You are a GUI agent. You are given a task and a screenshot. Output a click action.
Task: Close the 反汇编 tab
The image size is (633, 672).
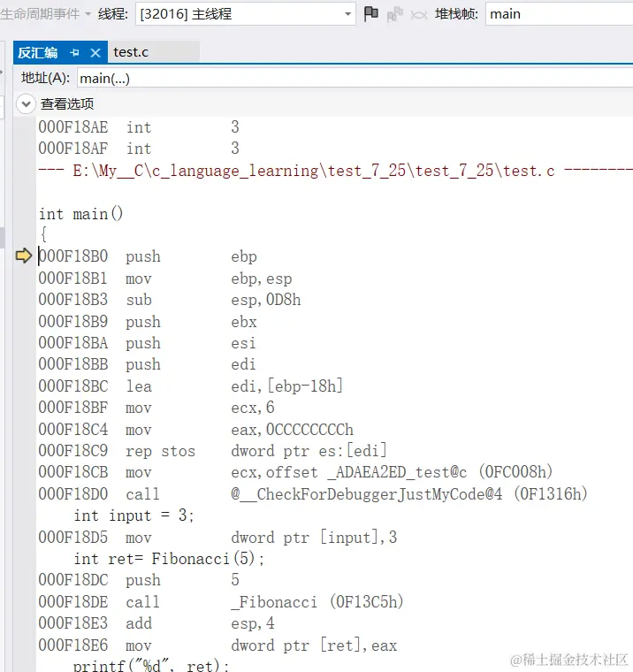(x=95, y=53)
